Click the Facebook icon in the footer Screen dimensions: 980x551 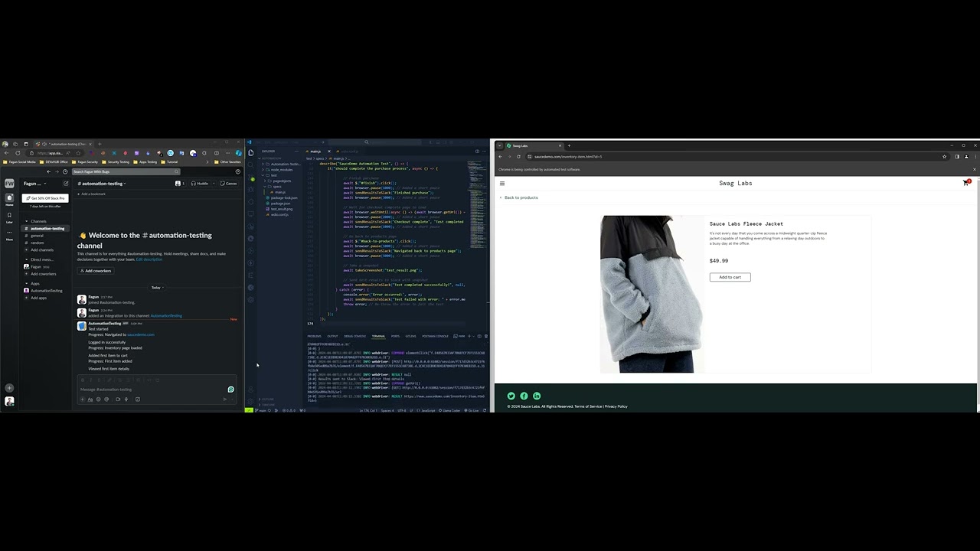click(x=524, y=396)
